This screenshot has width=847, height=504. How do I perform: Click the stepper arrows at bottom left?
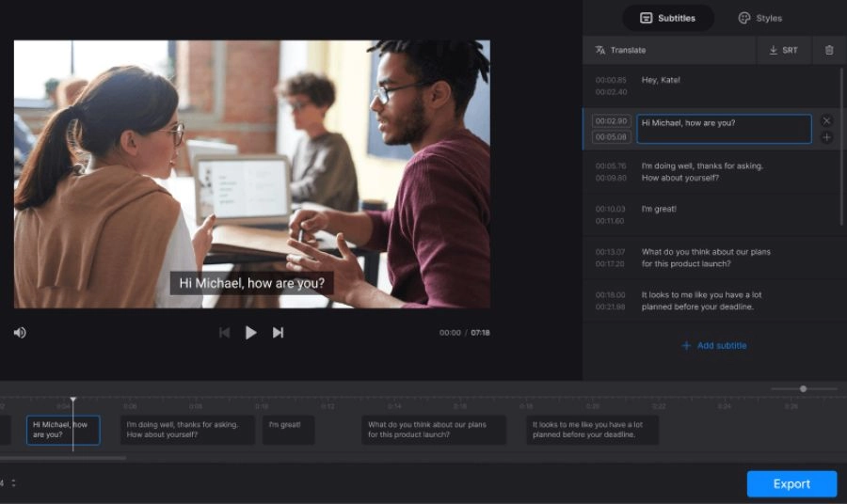pyautogui.click(x=13, y=483)
